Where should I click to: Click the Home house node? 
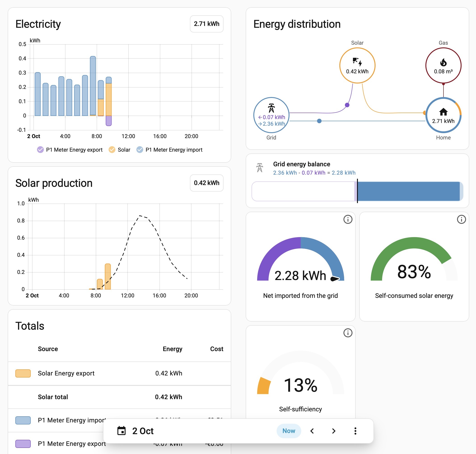443,115
